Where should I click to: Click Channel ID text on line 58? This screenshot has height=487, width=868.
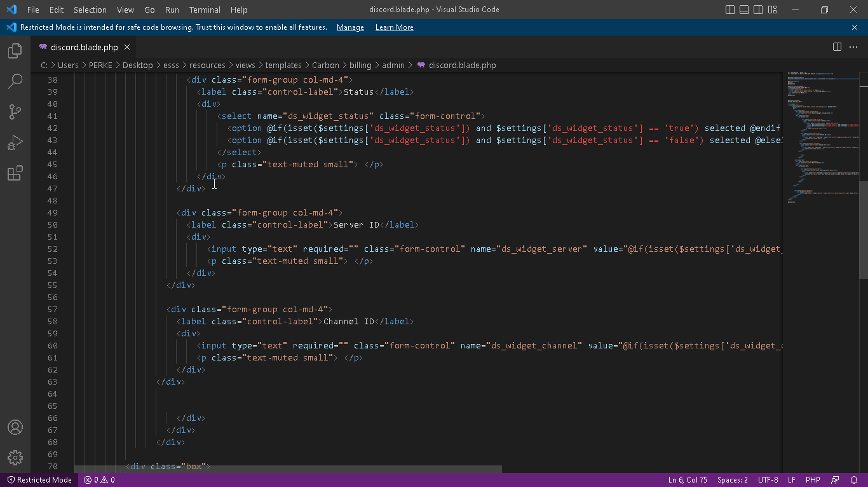click(349, 321)
